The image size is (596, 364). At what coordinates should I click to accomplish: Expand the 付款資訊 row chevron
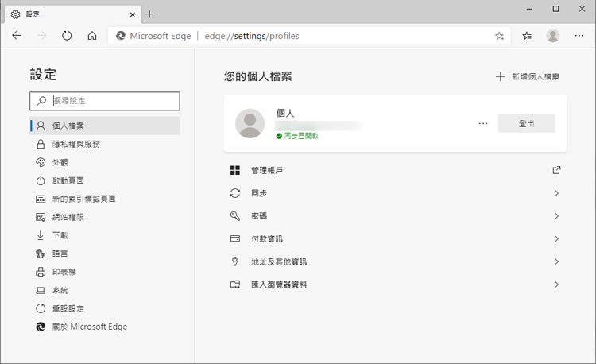pyautogui.click(x=556, y=238)
